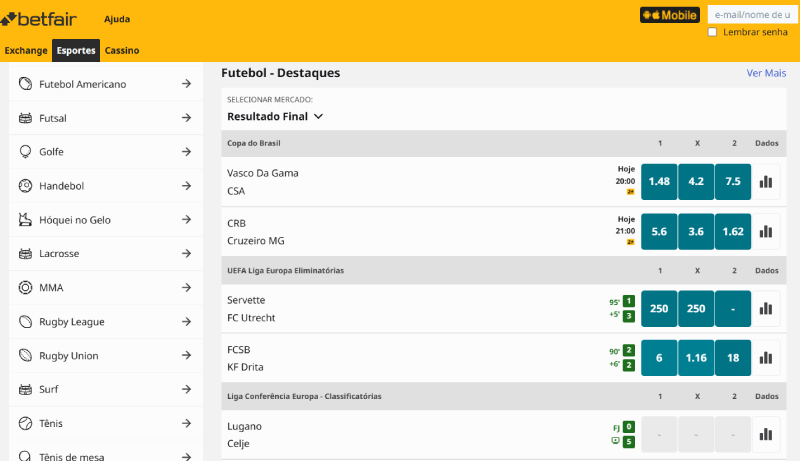Screen dimensions: 800x461
Task: Click the Futsal sport icon
Action: point(25,118)
